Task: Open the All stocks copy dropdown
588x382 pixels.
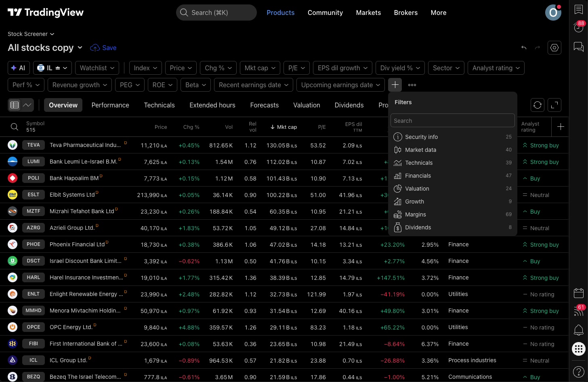Action: pyautogui.click(x=45, y=48)
